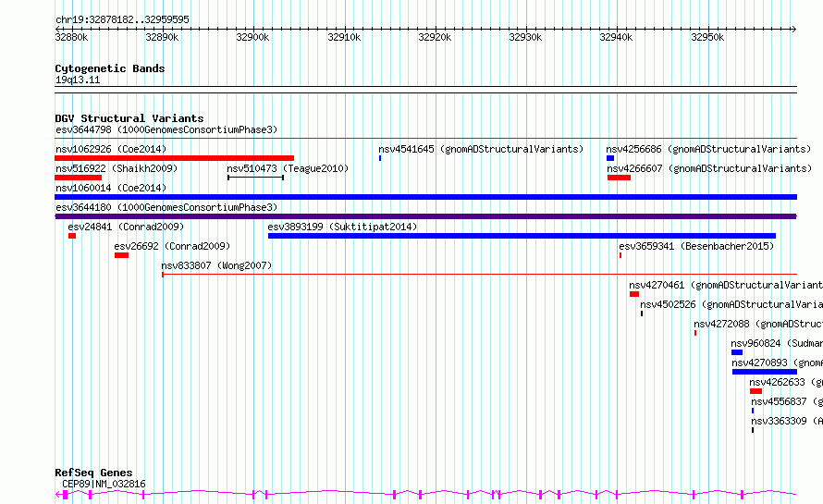Select the red nsv1062926 variant bar
Viewport: 823px width, 504px height.
(174, 158)
